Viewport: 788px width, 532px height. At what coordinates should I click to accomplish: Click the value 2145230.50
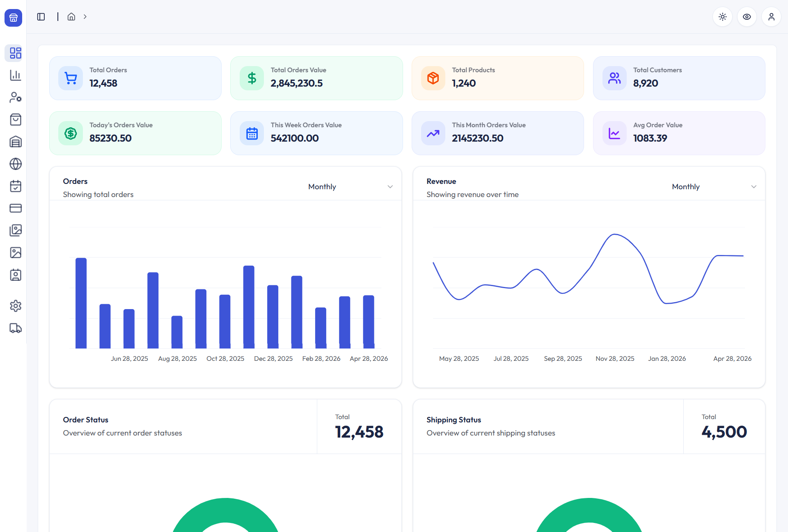[x=478, y=138]
